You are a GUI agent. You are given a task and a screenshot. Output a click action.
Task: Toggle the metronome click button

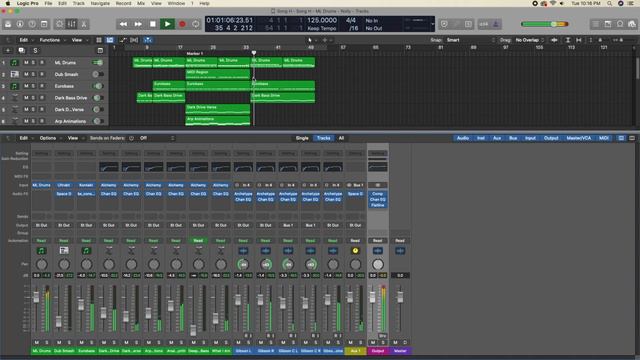coord(496,24)
